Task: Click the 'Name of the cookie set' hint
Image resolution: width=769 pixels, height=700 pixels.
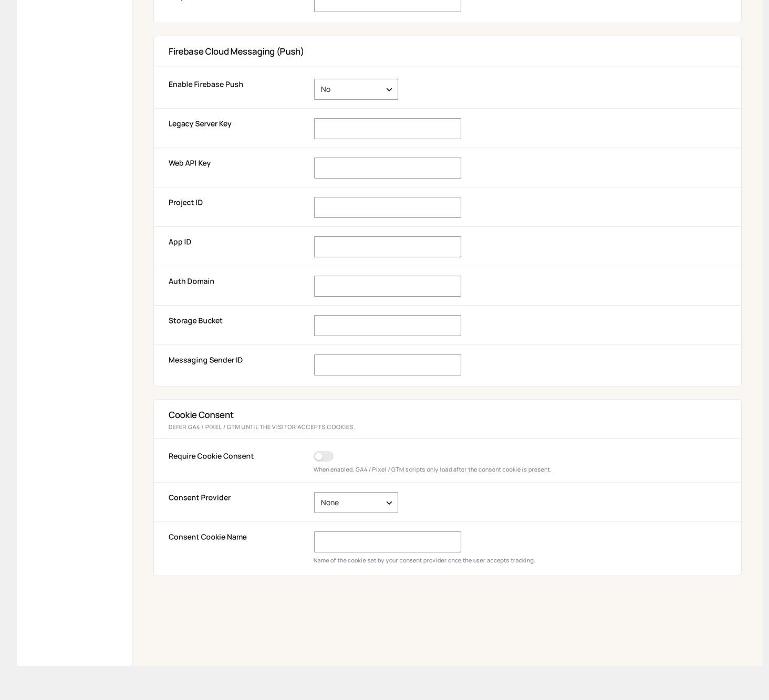Action: (424, 560)
